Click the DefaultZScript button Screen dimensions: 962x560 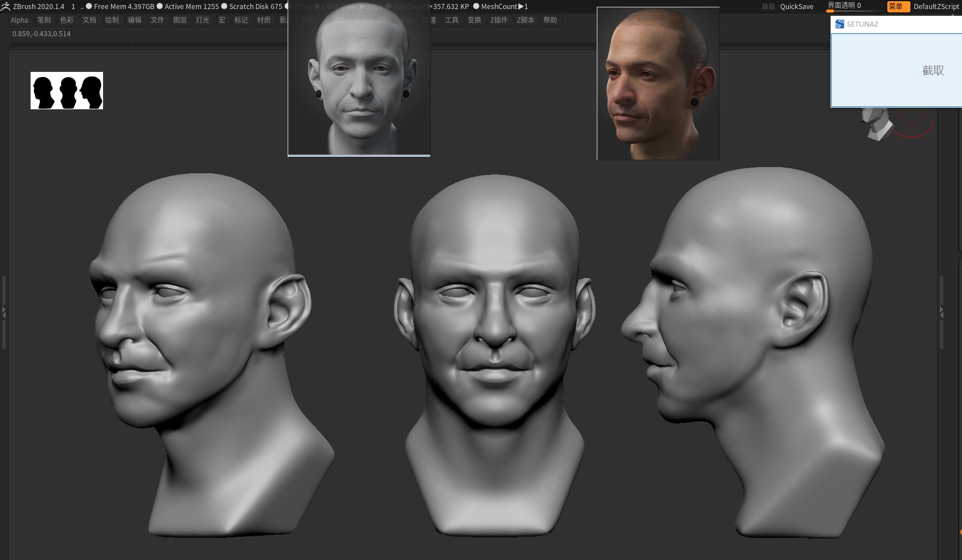tap(937, 7)
